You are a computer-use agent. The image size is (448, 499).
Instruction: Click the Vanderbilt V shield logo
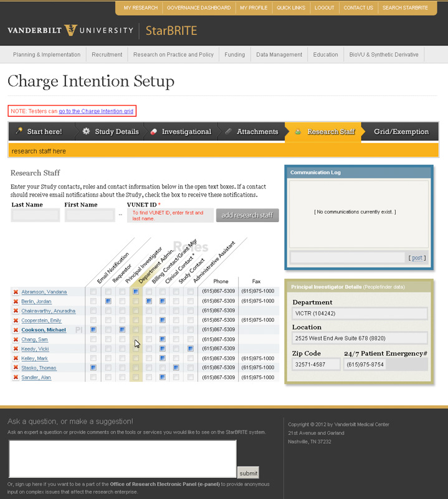click(x=70, y=30)
